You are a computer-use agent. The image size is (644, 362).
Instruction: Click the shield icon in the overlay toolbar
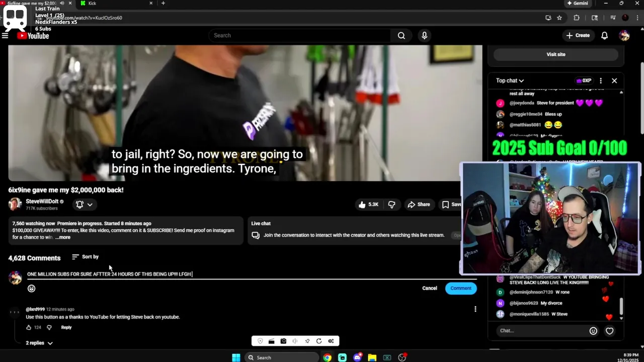pos(260,341)
